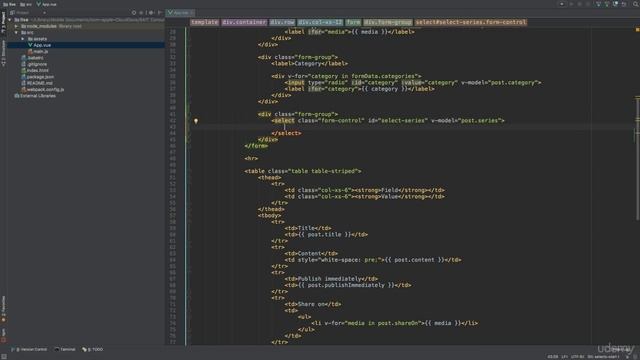The image size is (640, 360).
Task: Click the editor vertical scrollbar
Action: (x=637, y=159)
